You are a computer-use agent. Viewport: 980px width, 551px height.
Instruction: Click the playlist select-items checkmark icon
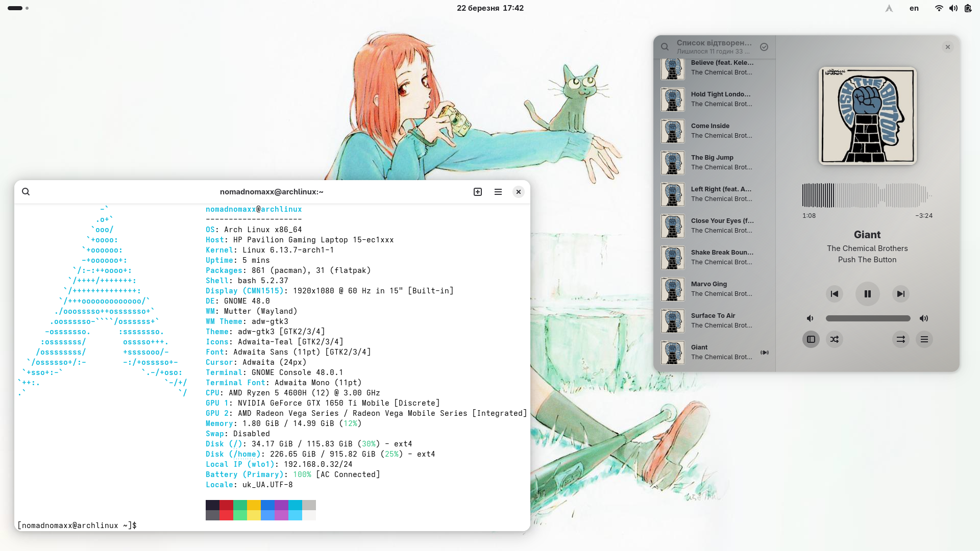tap(764, 47)
